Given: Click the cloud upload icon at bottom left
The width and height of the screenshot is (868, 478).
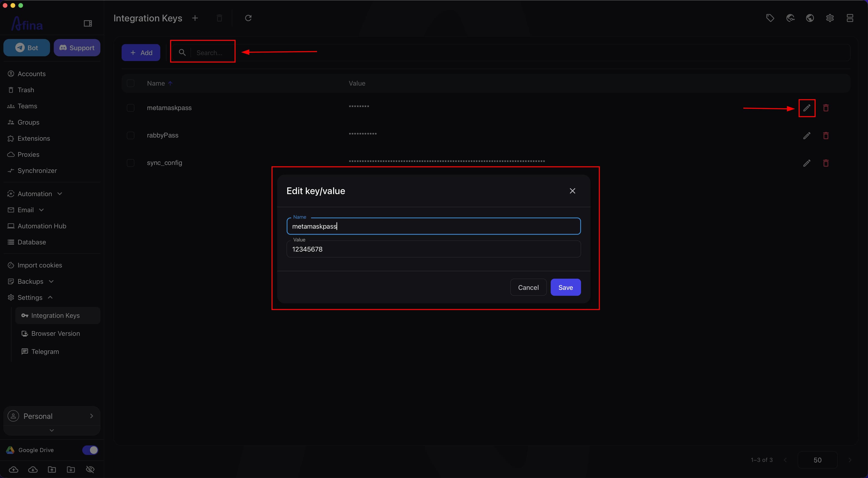Looking at the screenshot, I should pos(14,469).
